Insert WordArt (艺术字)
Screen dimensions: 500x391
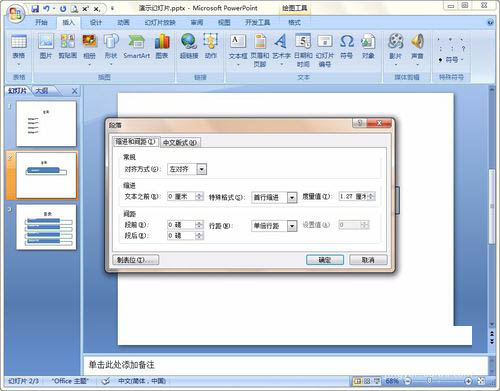click(281, 50)
